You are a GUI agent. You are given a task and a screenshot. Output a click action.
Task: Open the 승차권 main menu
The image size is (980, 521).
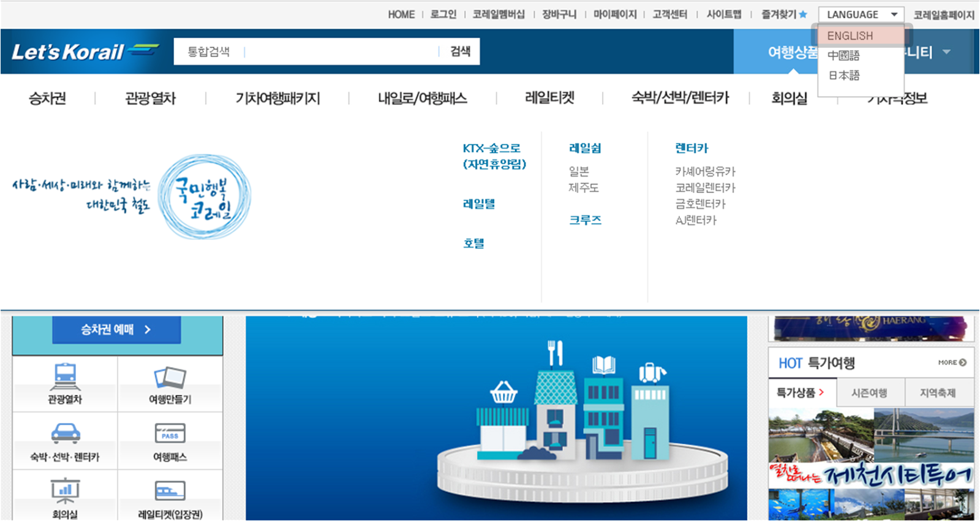(x=47, y=98)
